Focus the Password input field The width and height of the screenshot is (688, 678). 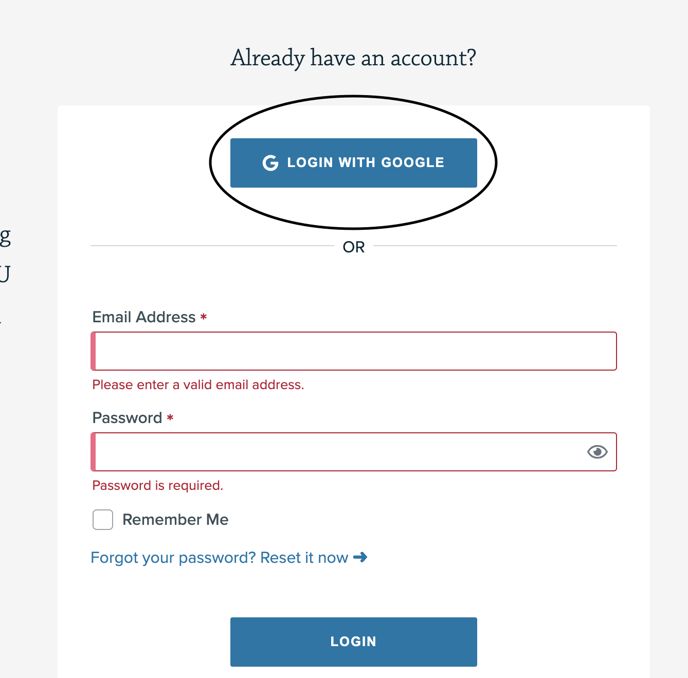354,452
